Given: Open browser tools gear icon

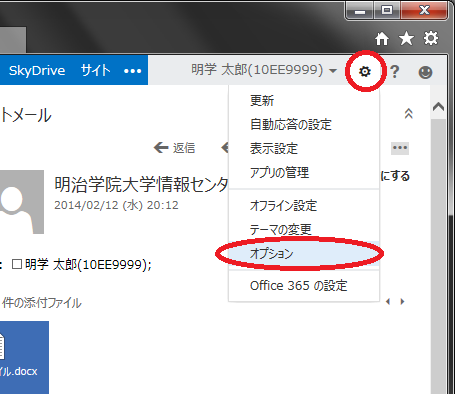Looking at the screenshot, I should (x=431, y=38).
